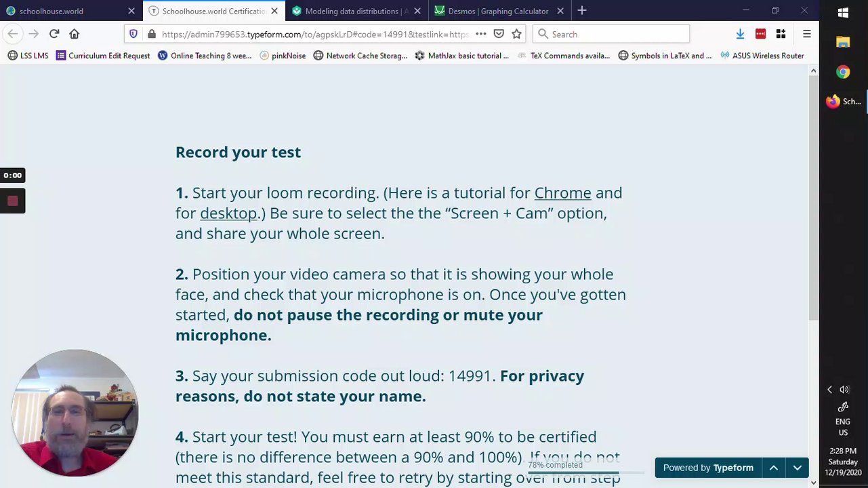Open the grid-shaped extension icon
This screenshot has height=488, width=868.
781,34
